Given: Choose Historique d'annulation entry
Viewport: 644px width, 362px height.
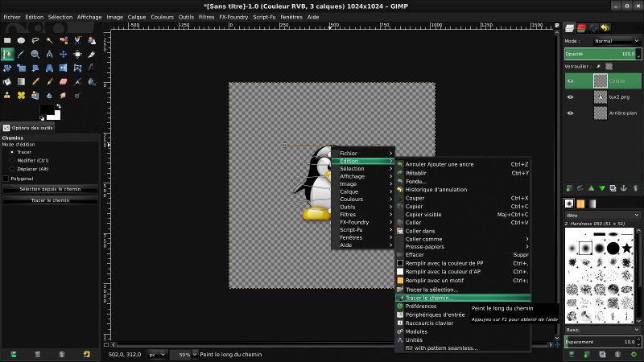Looking at the screenshot, I should pos(463,190).
